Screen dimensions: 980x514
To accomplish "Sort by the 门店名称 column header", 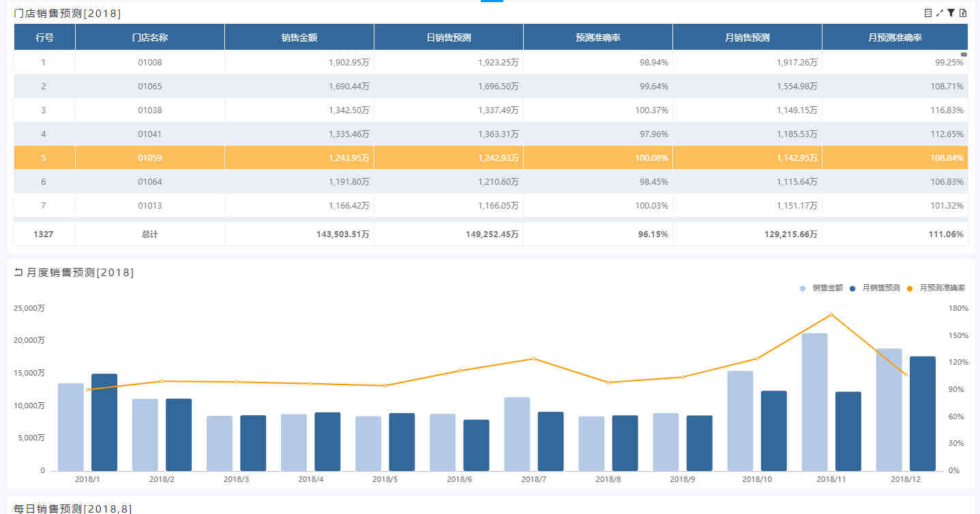I will click(150, 37).
